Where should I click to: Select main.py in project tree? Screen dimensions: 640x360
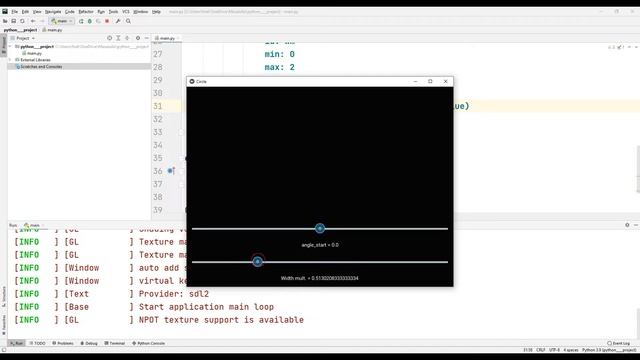[x=32, y=53]
